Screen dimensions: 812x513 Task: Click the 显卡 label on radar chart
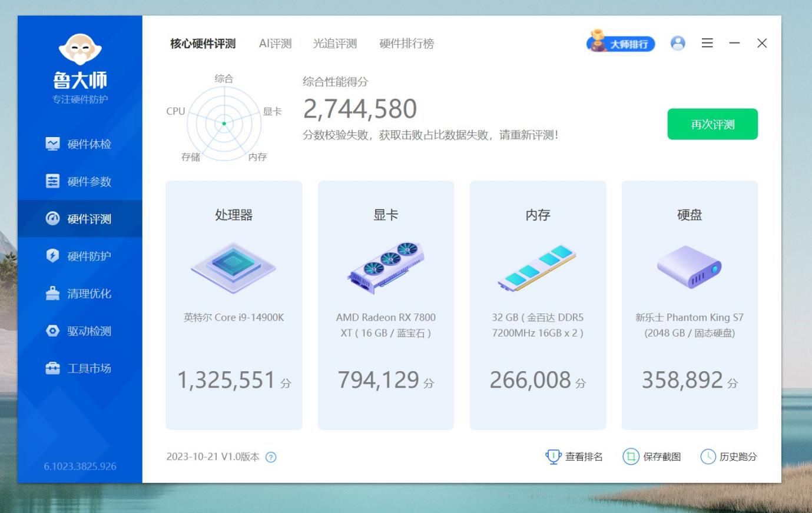click(272, 111)
